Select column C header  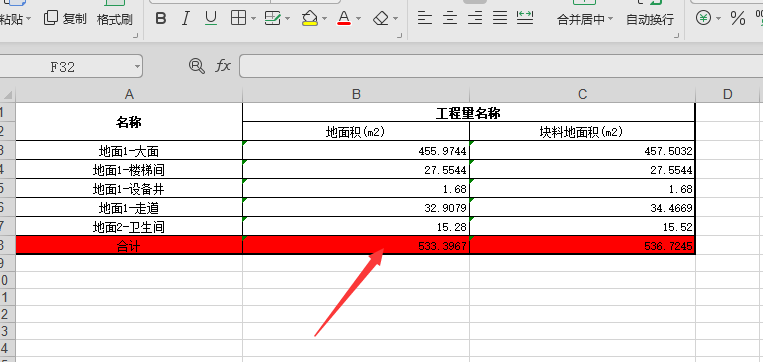(582, 94)
